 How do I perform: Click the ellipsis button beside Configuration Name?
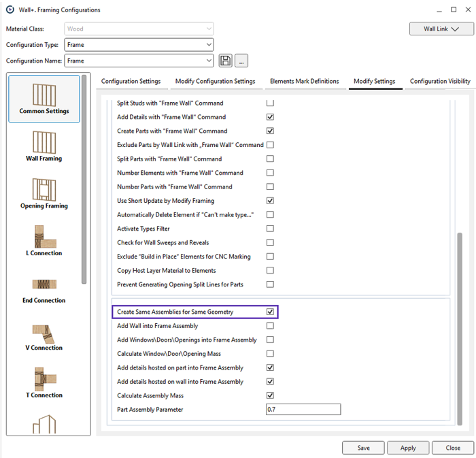point(241,61)
